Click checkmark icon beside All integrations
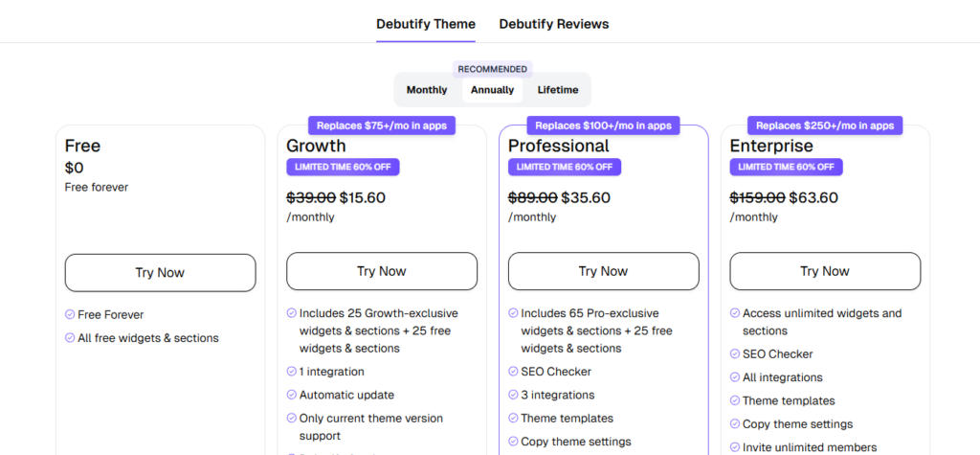The height and width of the screenshot is (455, 980). [x=735, y=377]
